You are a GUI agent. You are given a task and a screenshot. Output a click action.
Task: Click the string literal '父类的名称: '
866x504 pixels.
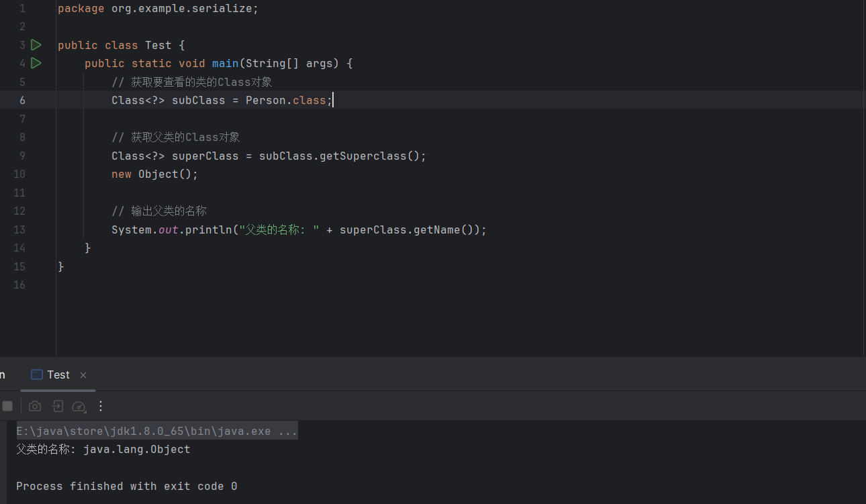(x=279, y=230)
